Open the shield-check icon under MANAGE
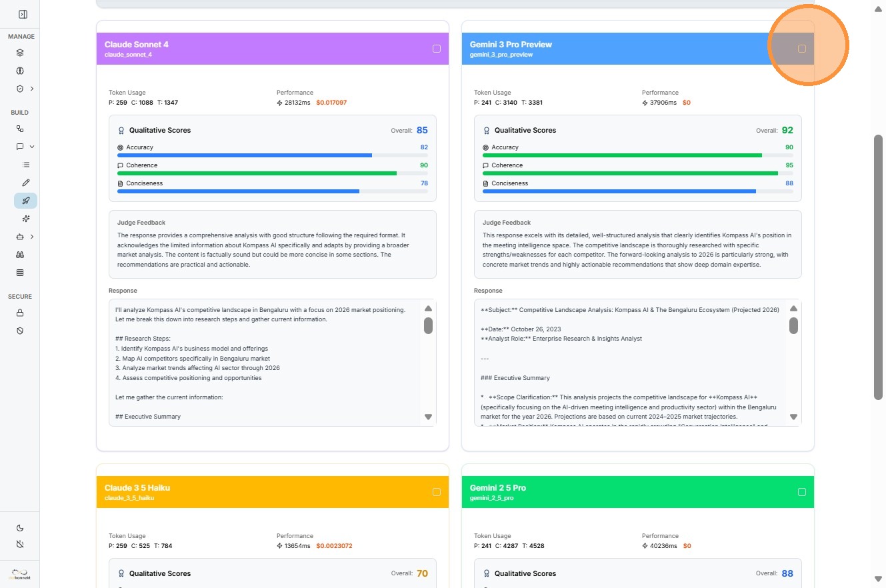This screenshot has height=588, width=886. coord(20,89)
